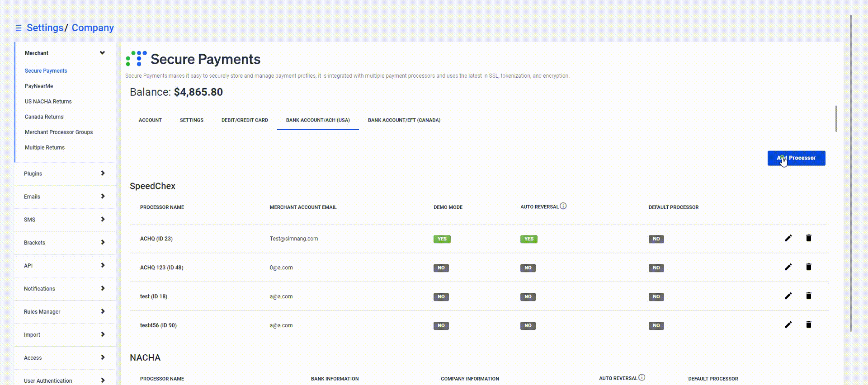Image resolution: width=868 pixels, height=385 pixels.
Task: Open Merchant Processor Groups
Action: (x=59, y=132)
